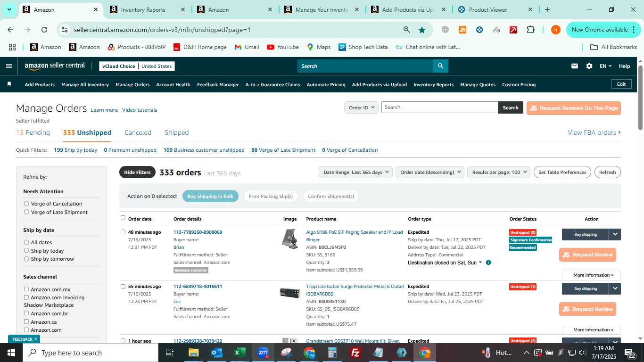Expand Buy shipping arrow for Algo 8186 order

(615, 234)
